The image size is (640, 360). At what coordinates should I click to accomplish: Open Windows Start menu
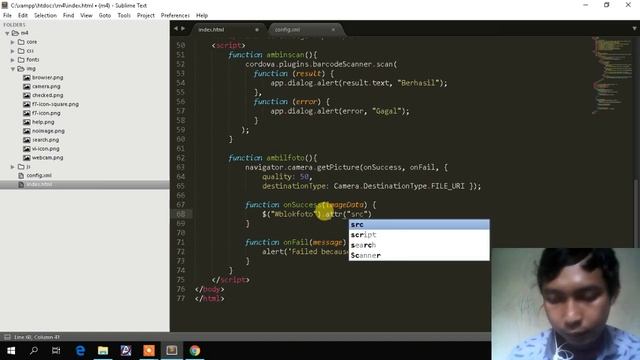pos(11,351)
